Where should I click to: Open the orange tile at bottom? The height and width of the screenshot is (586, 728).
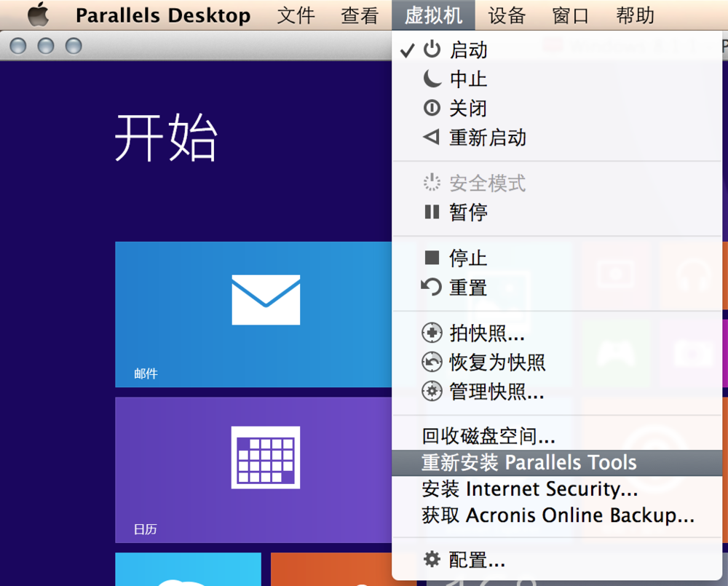click(x=331, y=569)
